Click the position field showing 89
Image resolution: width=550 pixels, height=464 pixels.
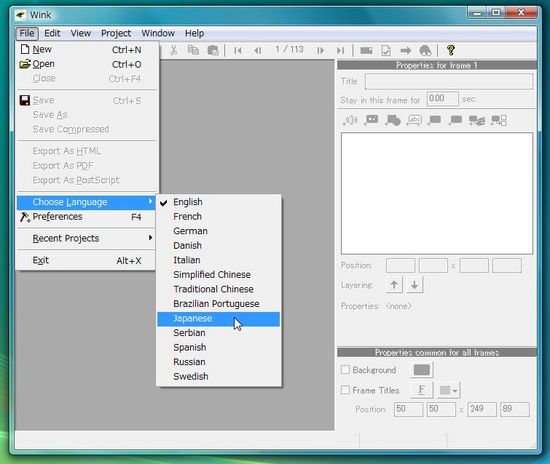tap(515, 409)
